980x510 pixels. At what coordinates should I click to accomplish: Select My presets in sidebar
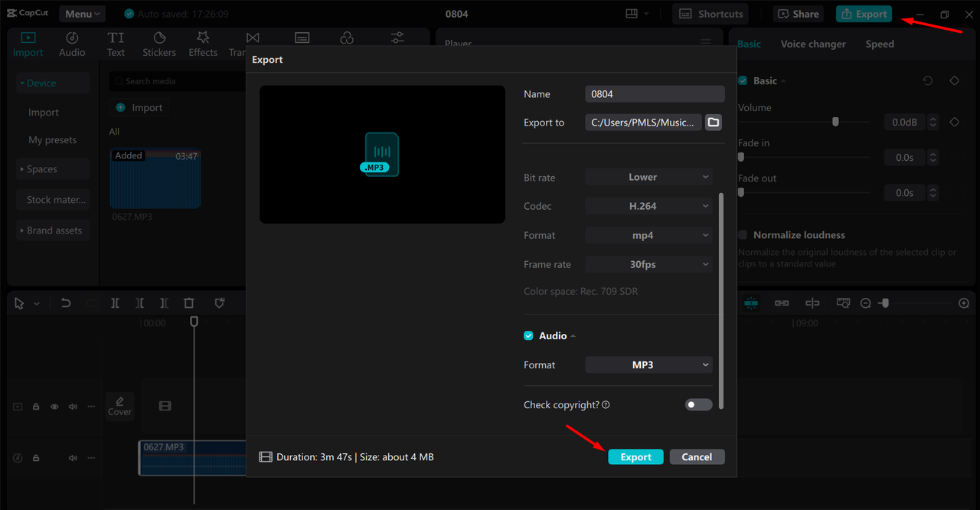[53, 140]
